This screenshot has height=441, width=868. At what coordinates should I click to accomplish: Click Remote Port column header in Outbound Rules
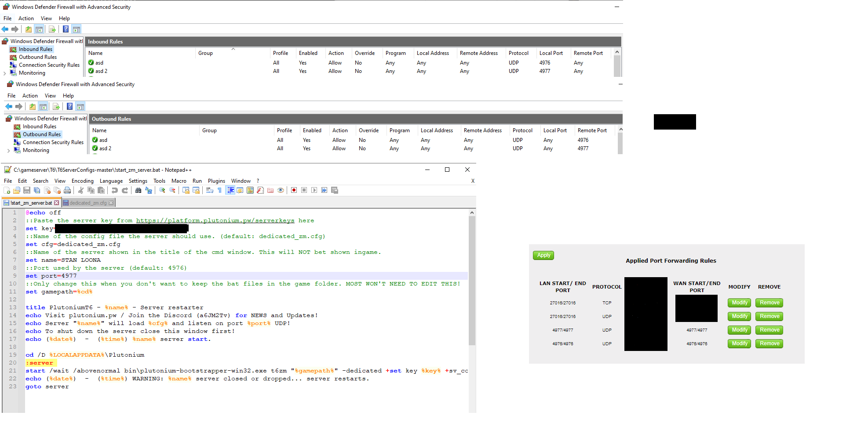pos(592,130)
